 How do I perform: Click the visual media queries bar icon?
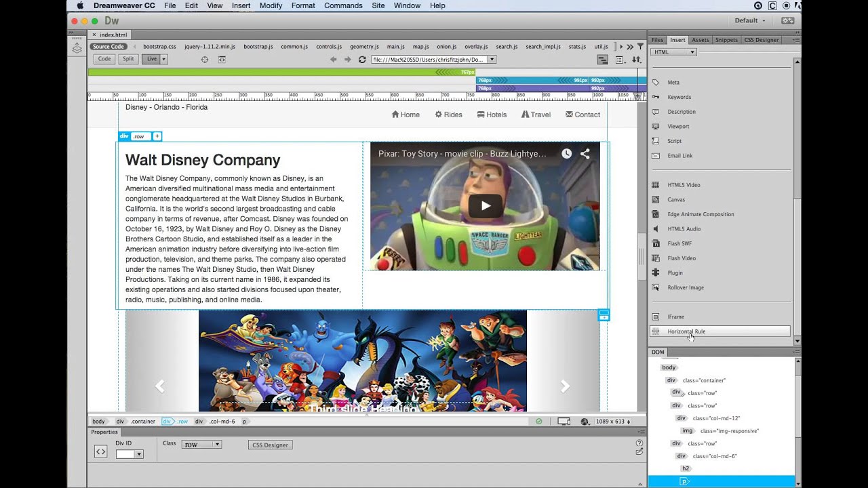(602, 60)
